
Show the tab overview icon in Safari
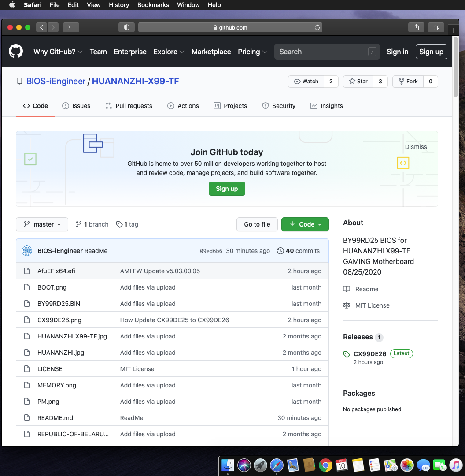(x=436, y=27)
